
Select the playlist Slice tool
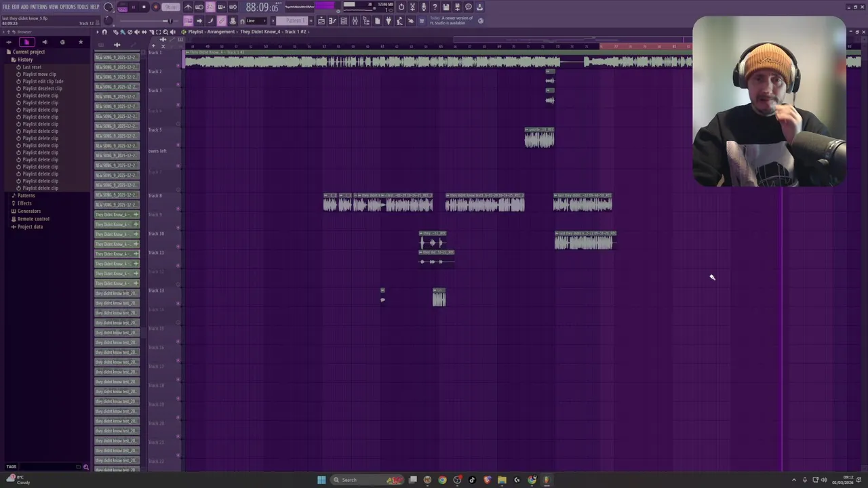[x=151, y=32]
